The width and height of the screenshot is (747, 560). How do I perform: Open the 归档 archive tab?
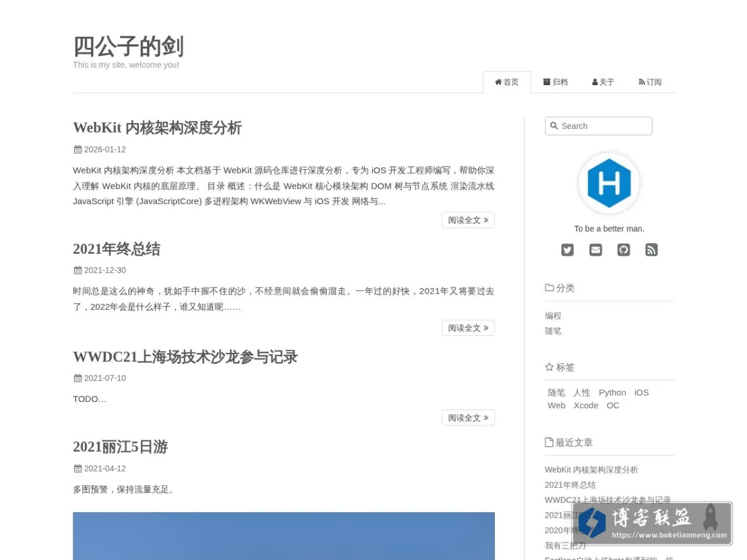(x=555, y=82)
